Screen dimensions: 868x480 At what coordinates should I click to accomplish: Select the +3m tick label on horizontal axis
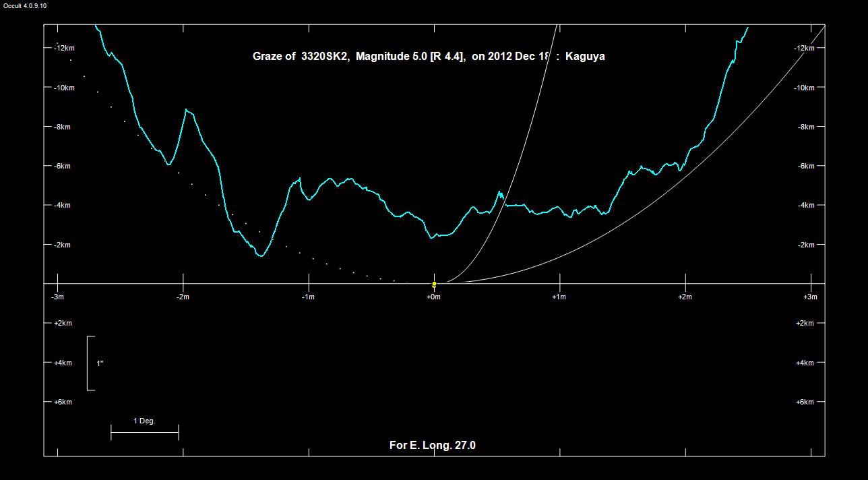click(809, 297)
